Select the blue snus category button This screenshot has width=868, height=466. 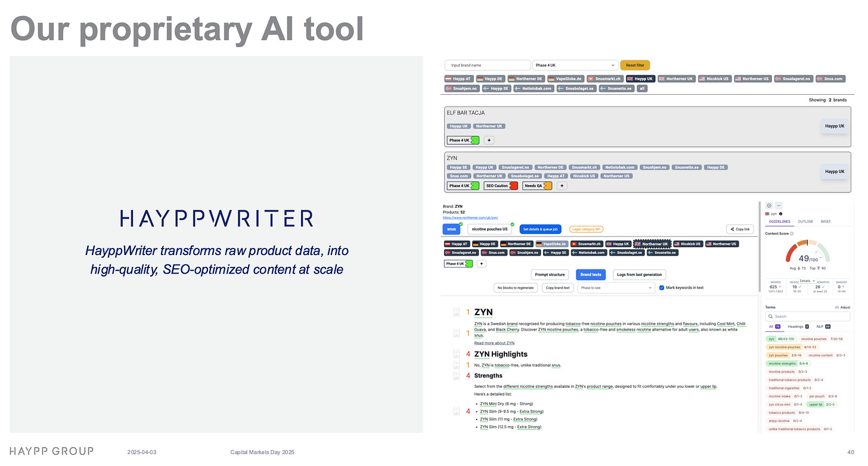click(451, 229)
